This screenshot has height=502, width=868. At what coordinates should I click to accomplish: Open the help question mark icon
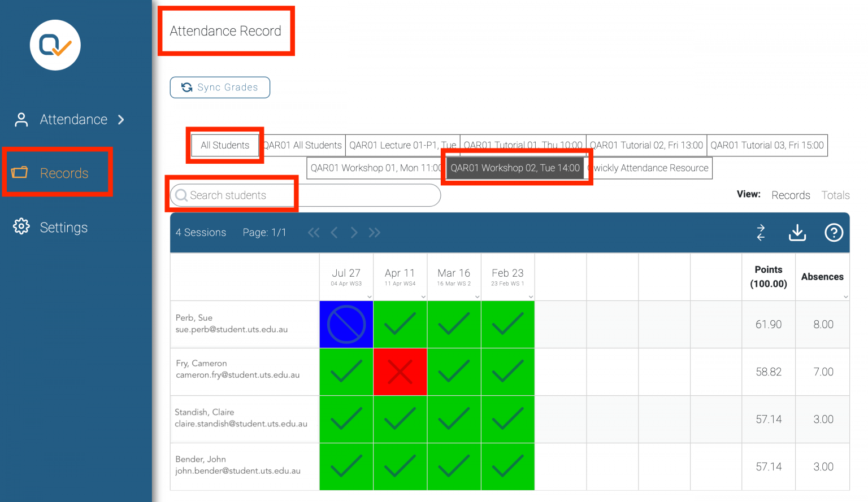(834, 233)
